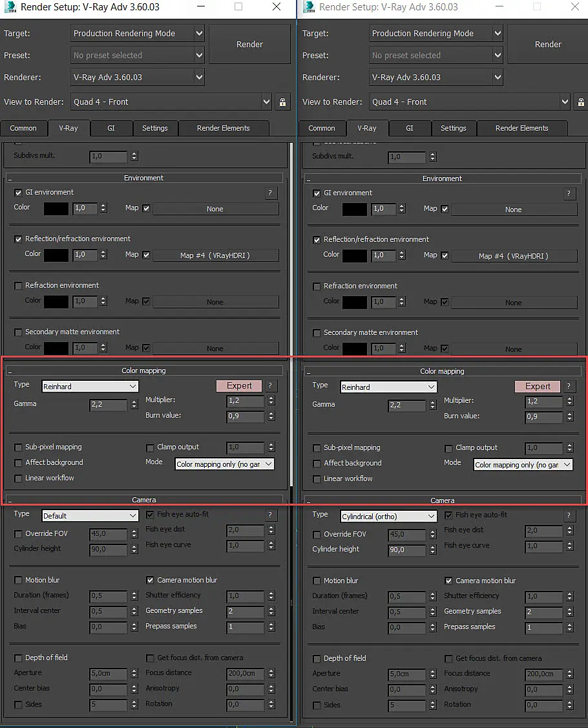Image resolution: width=588 pixels, height=728 pixels.
Task: Pick Reflection/refraction color swatch in right window
Action: [x=355, y=256]
